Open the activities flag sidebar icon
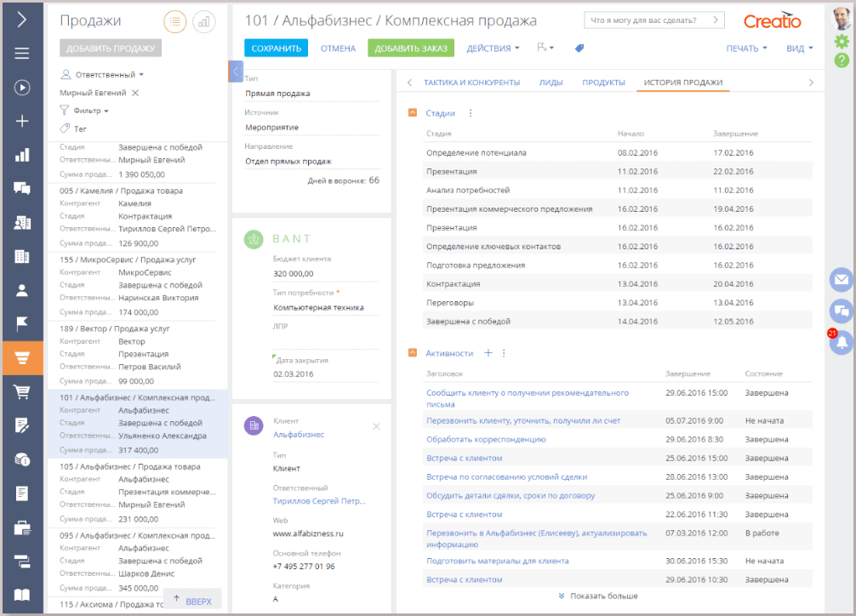The width and height of the screenshot is (856, 616). point(22,324)
